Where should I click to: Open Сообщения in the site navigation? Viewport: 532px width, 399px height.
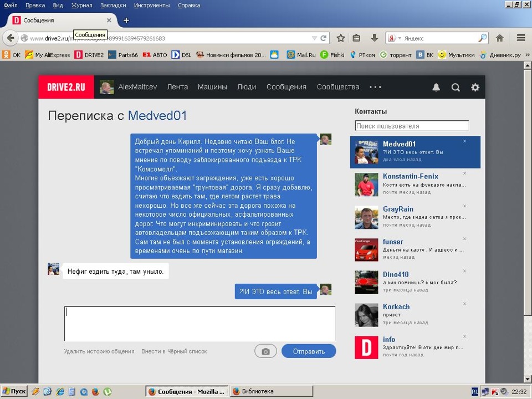pyautogui.click(x=287, y=87)
